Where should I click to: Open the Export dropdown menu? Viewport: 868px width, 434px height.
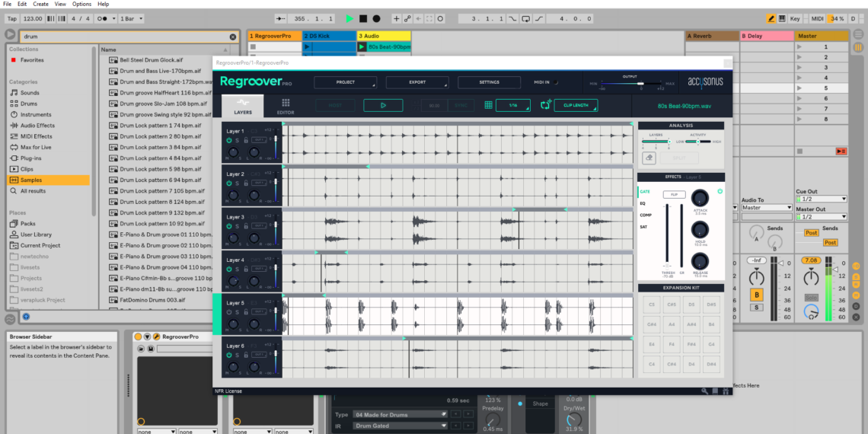pyautogui.click(x=416, y=82)
